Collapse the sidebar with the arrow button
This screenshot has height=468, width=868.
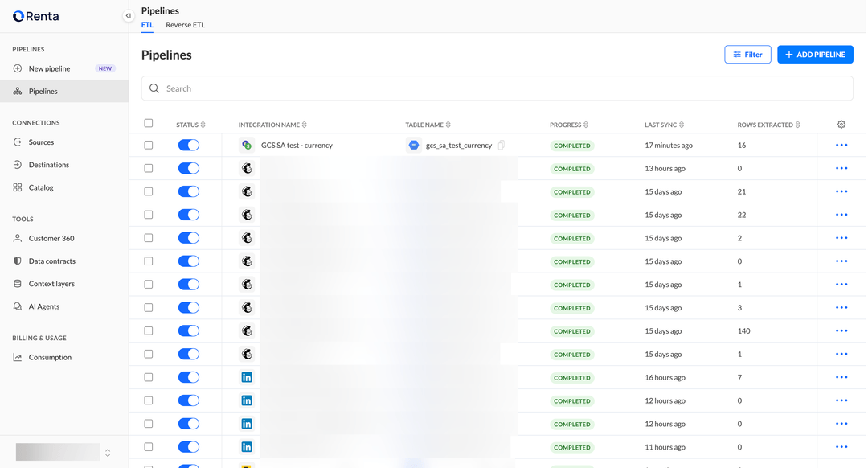pos(129,15)
